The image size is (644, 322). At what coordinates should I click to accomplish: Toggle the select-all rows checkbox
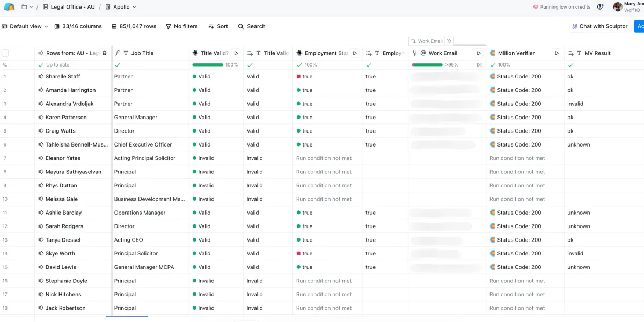click(x=5, y=53)
